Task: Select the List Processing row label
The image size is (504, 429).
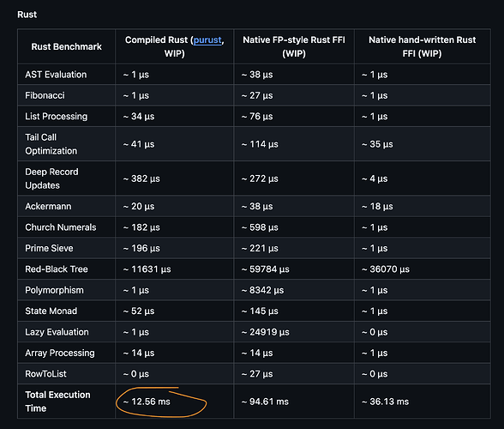Action: tap(57, 116)
